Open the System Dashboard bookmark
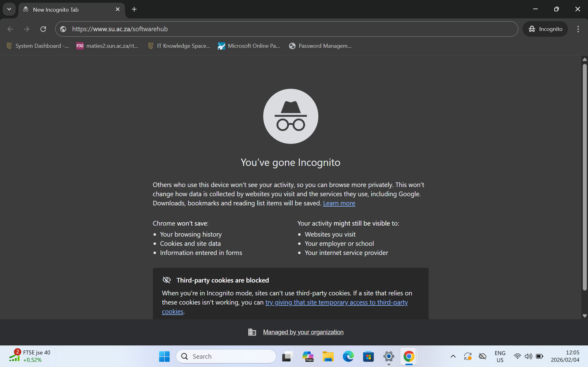Viewport: 588px width, 367px height. click(x=38, y=46)
